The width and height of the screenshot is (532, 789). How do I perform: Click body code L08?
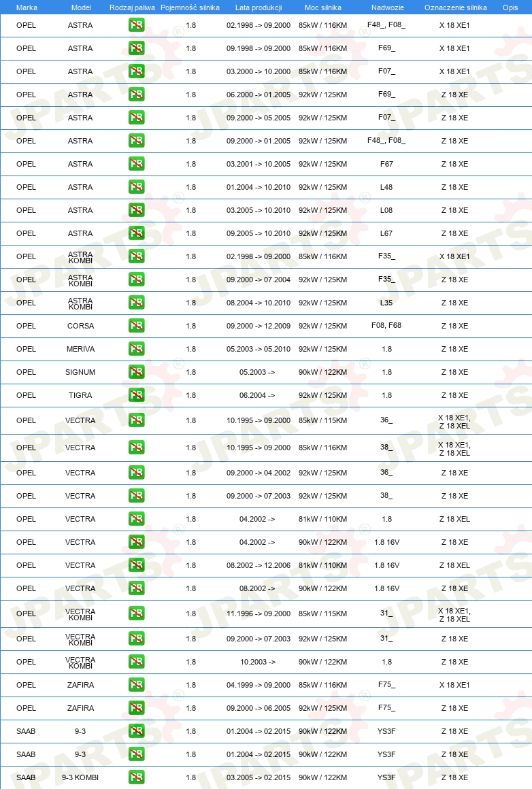(x=386, y=210)
